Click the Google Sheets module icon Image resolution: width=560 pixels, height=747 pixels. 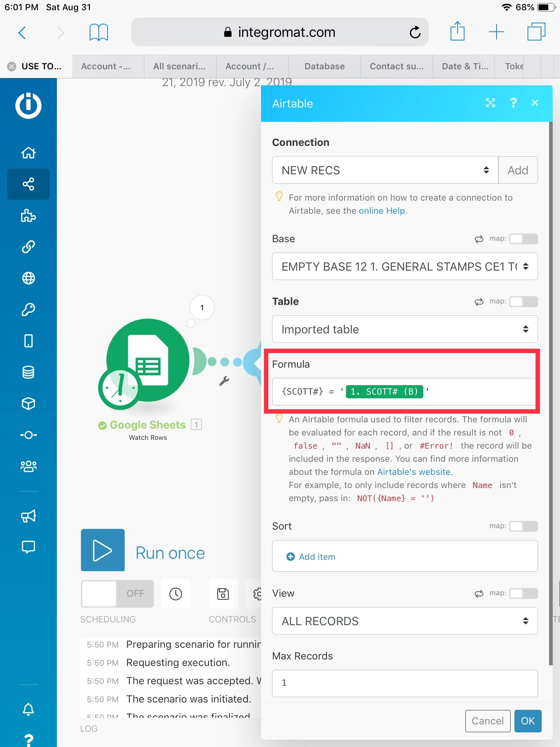click(x=148, y=360)
